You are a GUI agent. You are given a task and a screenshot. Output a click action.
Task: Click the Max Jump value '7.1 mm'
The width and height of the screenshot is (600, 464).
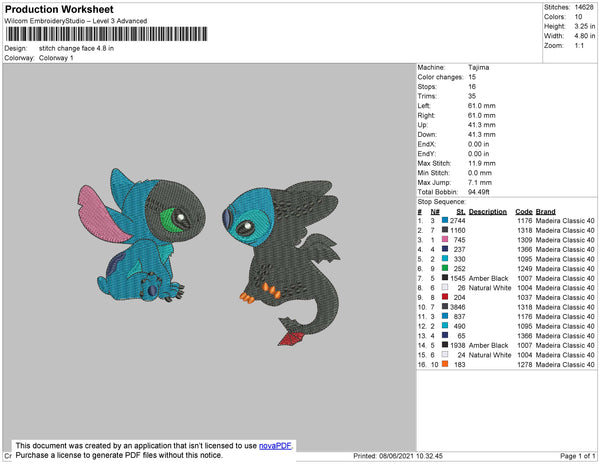[480, 182]
